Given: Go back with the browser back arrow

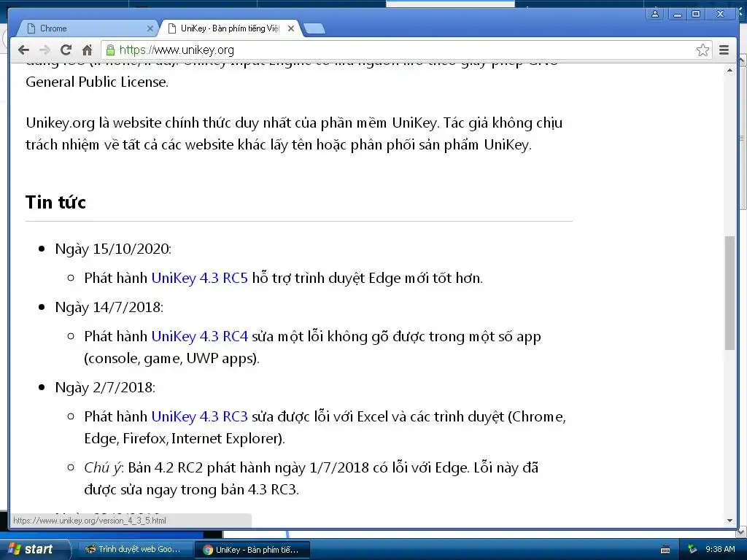Looking at the screenshot, I should (x=23, y=50).
